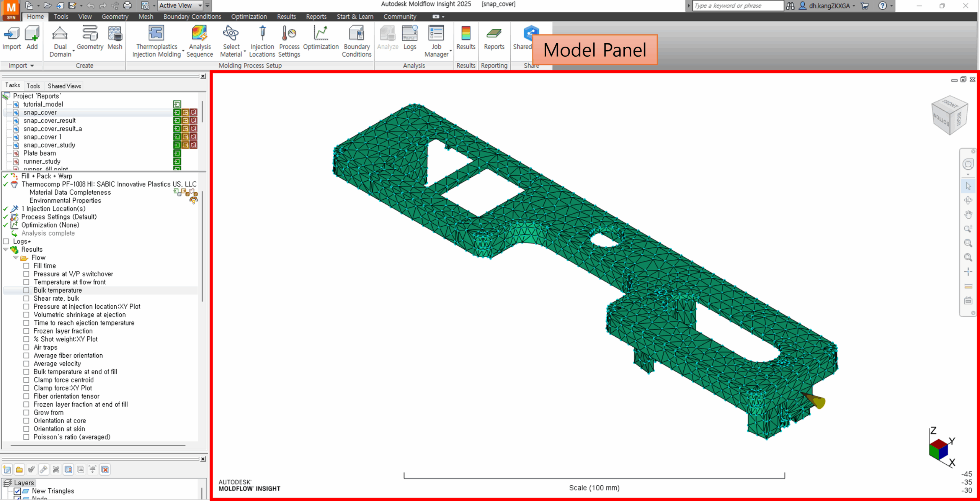
Task: Open Thermoplastics Injection Molding dropdown
Action: click(183, 51)
